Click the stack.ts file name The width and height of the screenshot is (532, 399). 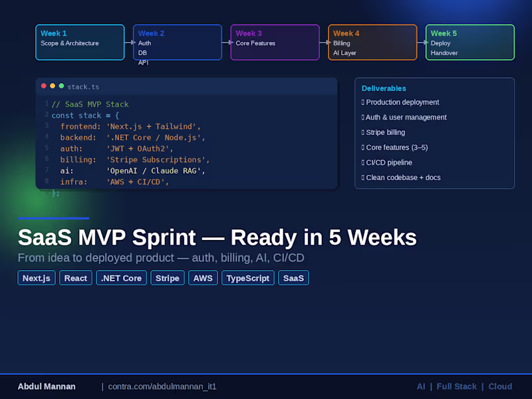[83, 87]
